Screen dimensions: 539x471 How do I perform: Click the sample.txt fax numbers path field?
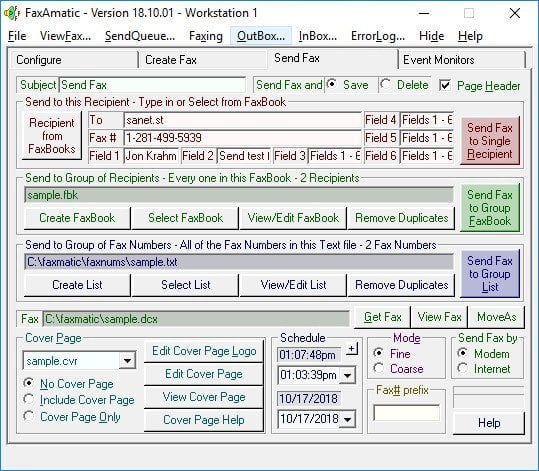click(x=239, y=262)
